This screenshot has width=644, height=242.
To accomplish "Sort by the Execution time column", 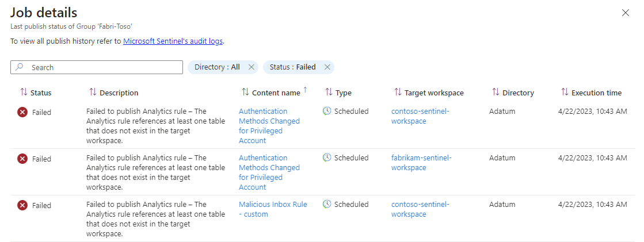I will (x=592, y=93).
